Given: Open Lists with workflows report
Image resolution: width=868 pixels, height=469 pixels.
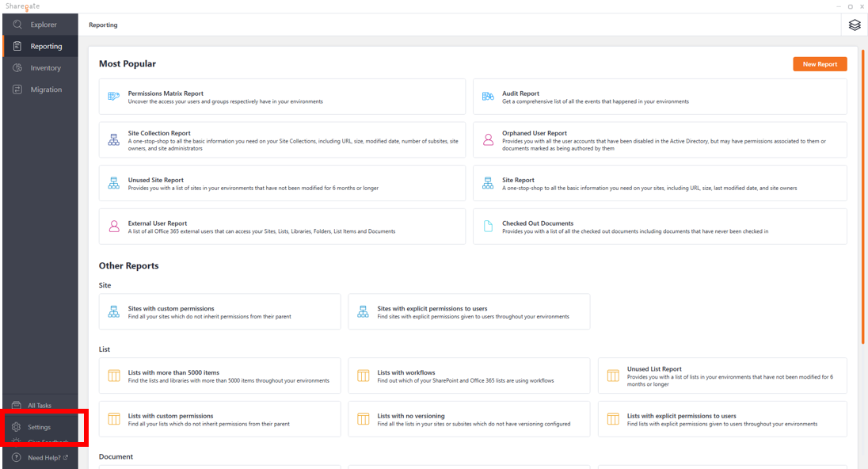Looking at the screenshot, I should coord(469,376).
